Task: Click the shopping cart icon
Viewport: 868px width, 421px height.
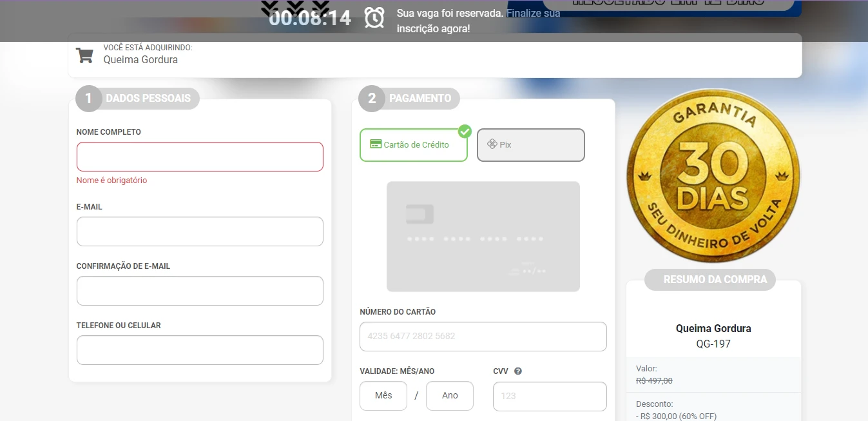Action: (x=84, y=55)
